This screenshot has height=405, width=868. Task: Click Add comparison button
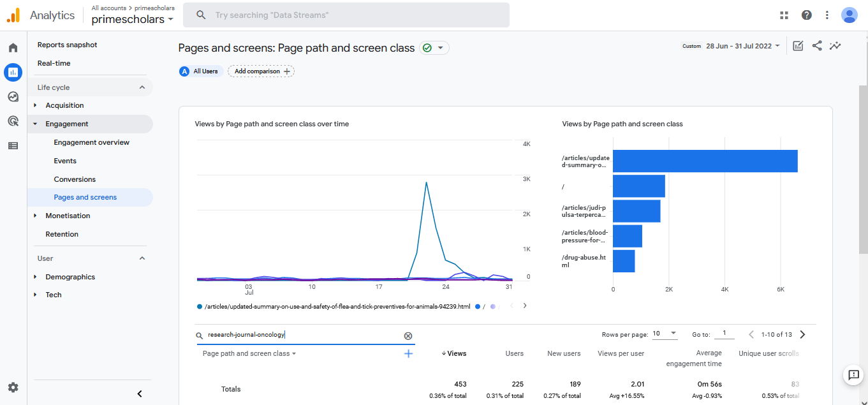[x=261, y=71]
